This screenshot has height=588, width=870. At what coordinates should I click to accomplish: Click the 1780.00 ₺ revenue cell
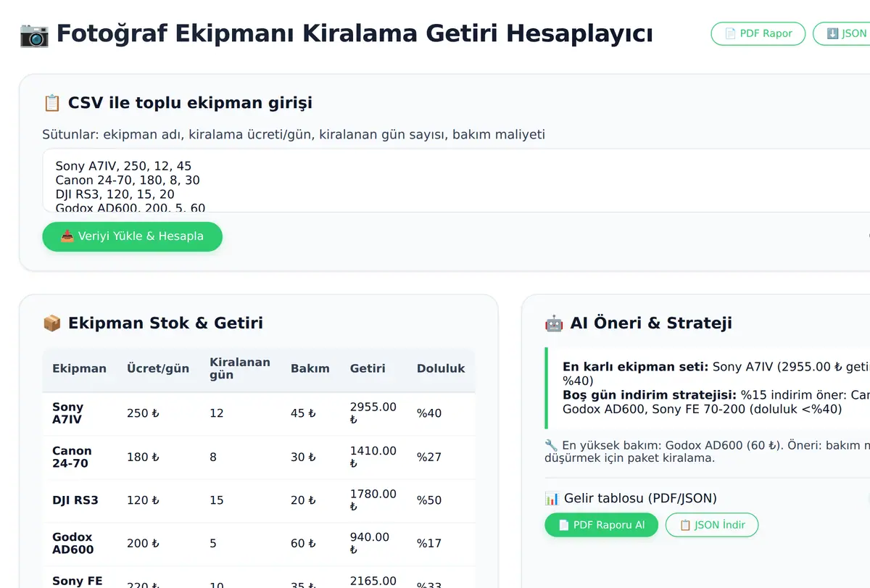(373, 500)
